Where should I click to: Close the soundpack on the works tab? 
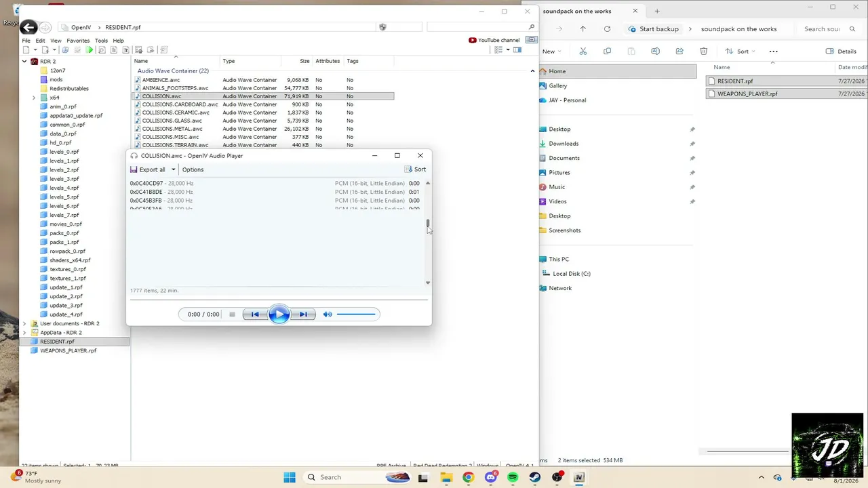(x=635, y=11)
